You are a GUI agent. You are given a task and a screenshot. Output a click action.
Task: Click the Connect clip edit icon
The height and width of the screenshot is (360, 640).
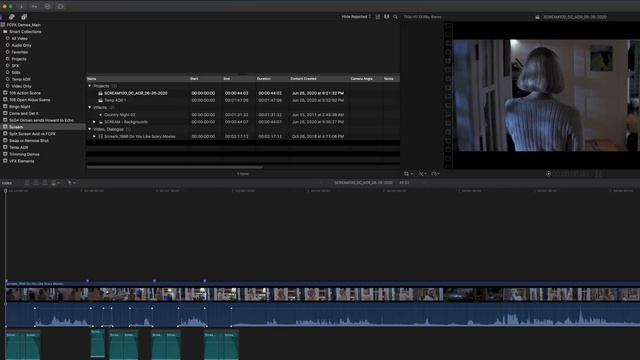coord(27,183)
